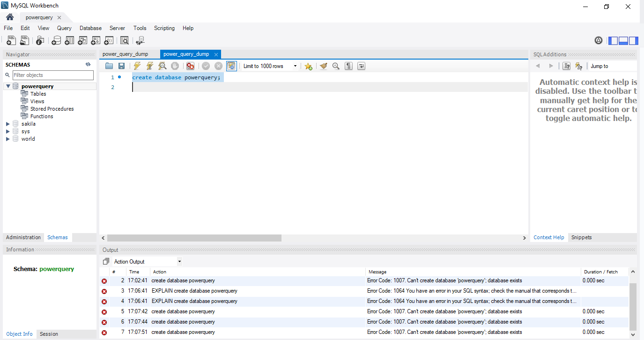
Task: Refresh the SCHEMAS list
Action: click(x=88, y=65)
